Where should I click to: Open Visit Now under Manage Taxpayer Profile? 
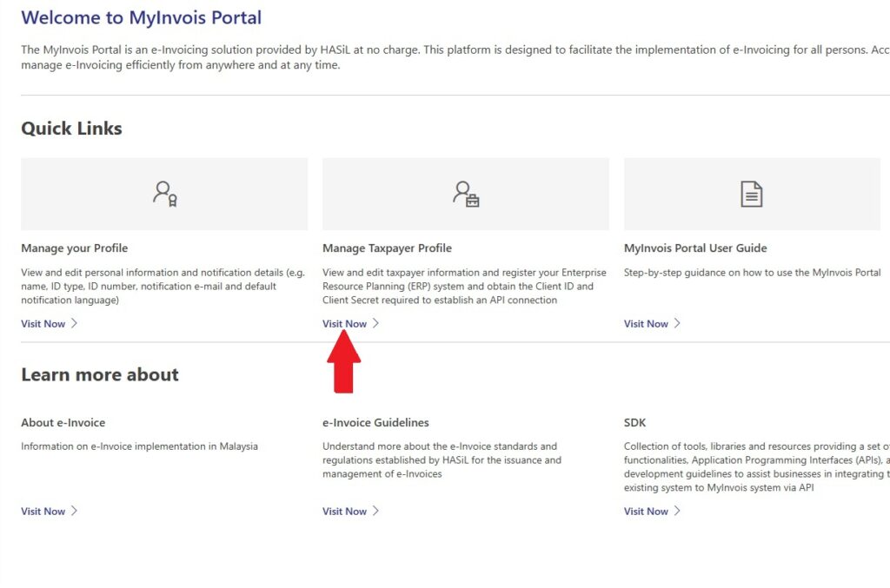pyautogui.click(x=344, y=324)
